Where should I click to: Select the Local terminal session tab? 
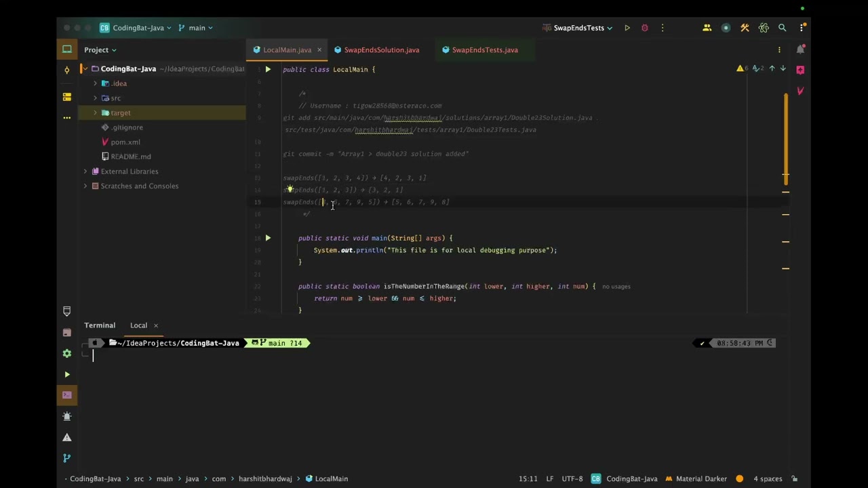tap(138, 325)
